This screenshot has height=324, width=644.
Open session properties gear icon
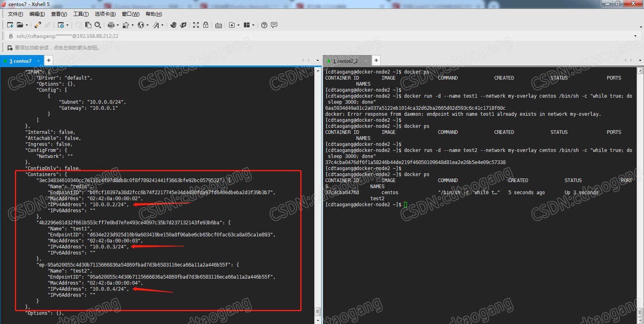point(61,25)
